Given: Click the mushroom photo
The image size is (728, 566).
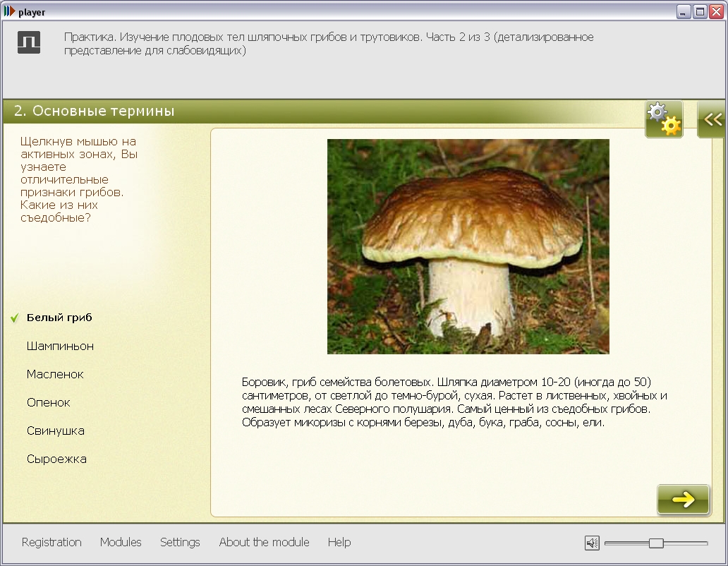Looking at the screenshot, I should [468, 246].
